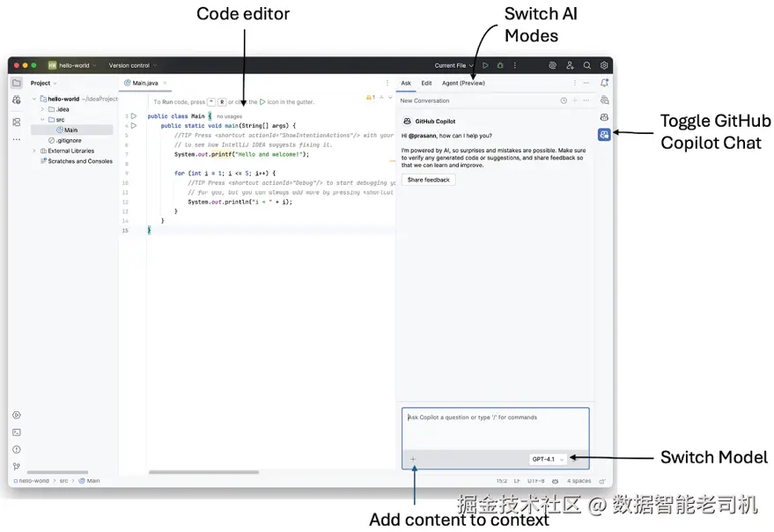Click the UTF-8 encoding status entry
774x532 pixels.
(x=536, y=481)
